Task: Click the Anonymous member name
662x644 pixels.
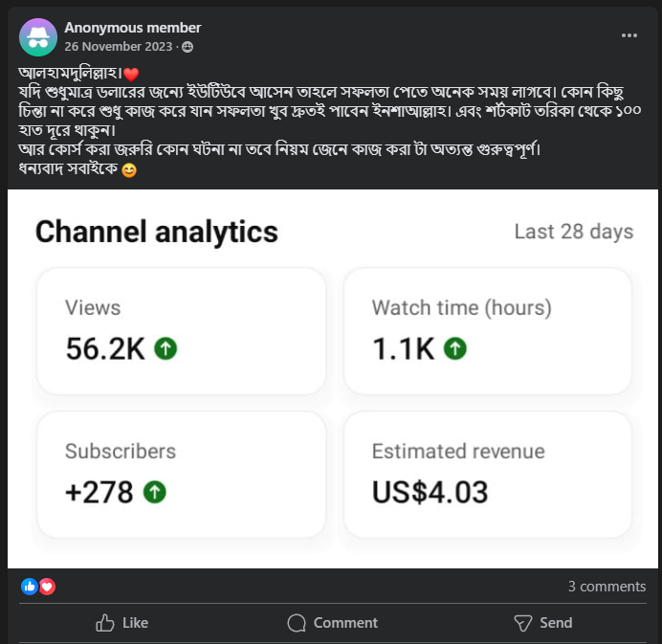Action: [133, 28]
